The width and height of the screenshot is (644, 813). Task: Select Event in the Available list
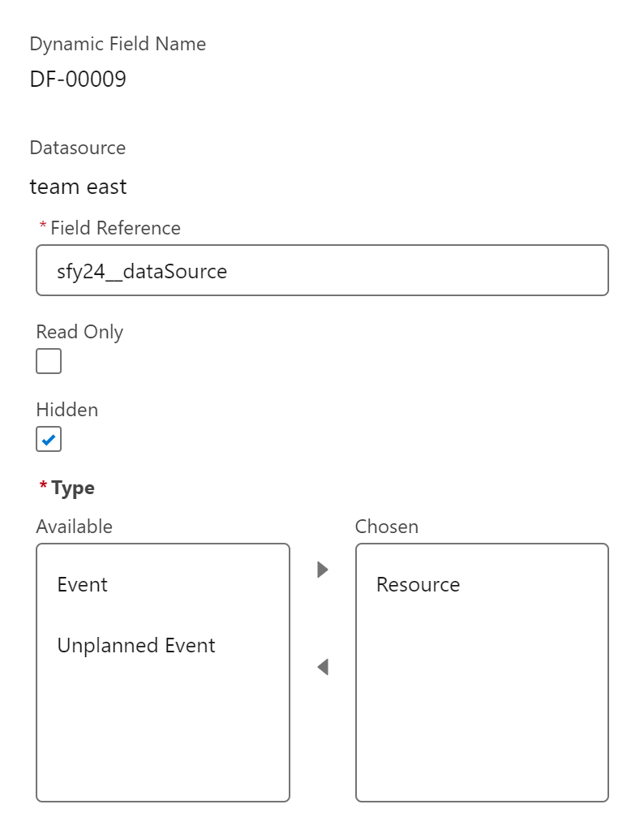tap(83, 585)
